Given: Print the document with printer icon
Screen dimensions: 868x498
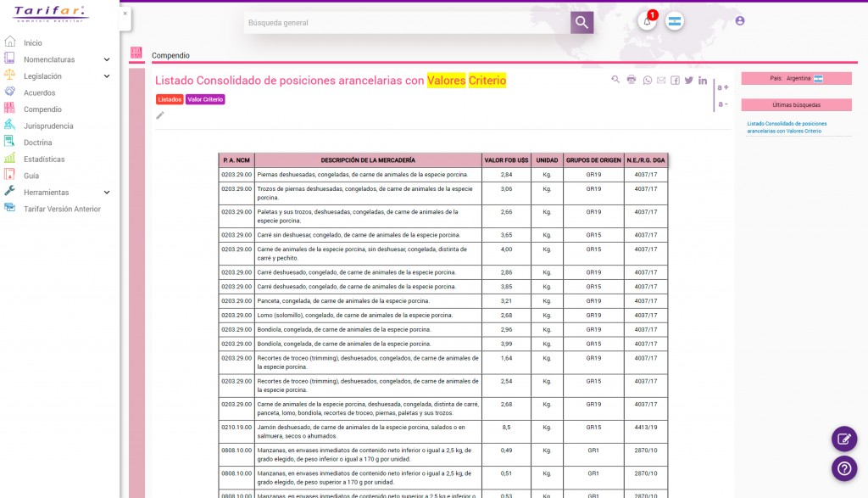Looking at the screenshot, I should 631,80.
